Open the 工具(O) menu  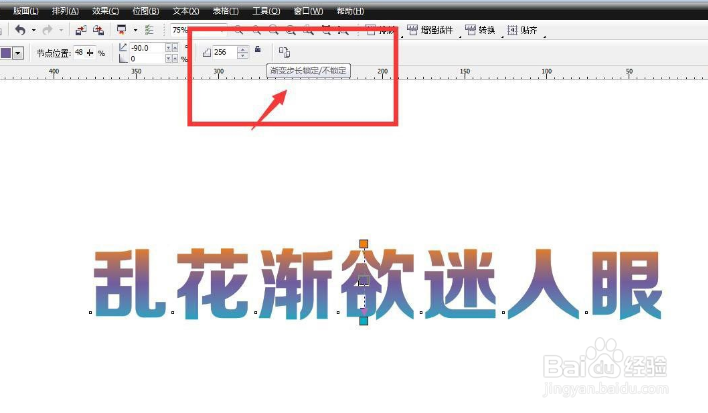266,11
